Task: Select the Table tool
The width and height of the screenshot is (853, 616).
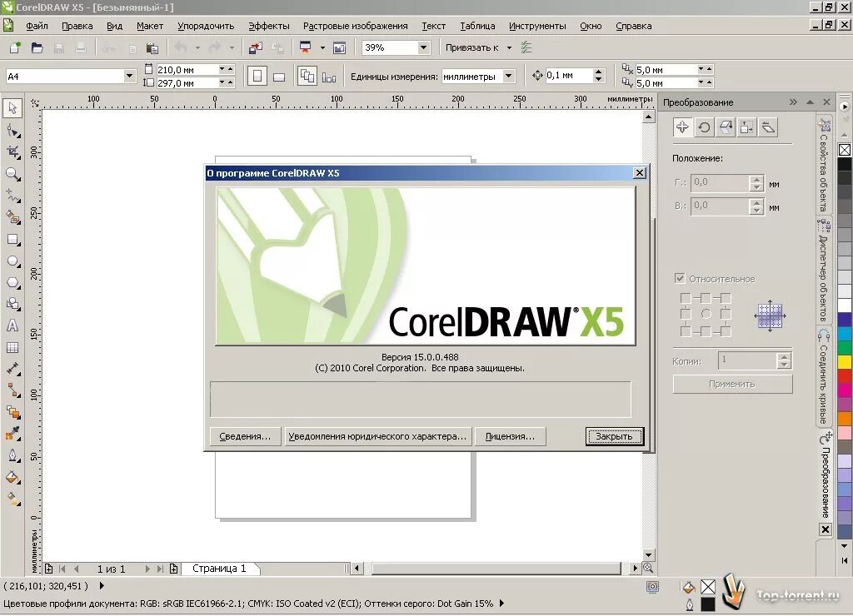Action: [12, 347]
